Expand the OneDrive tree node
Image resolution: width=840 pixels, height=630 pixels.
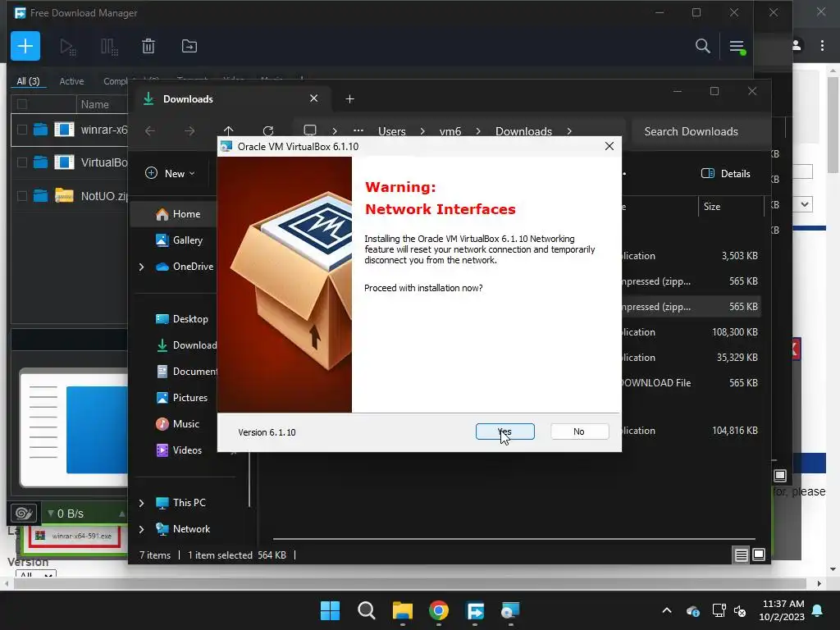click(141, 267)
